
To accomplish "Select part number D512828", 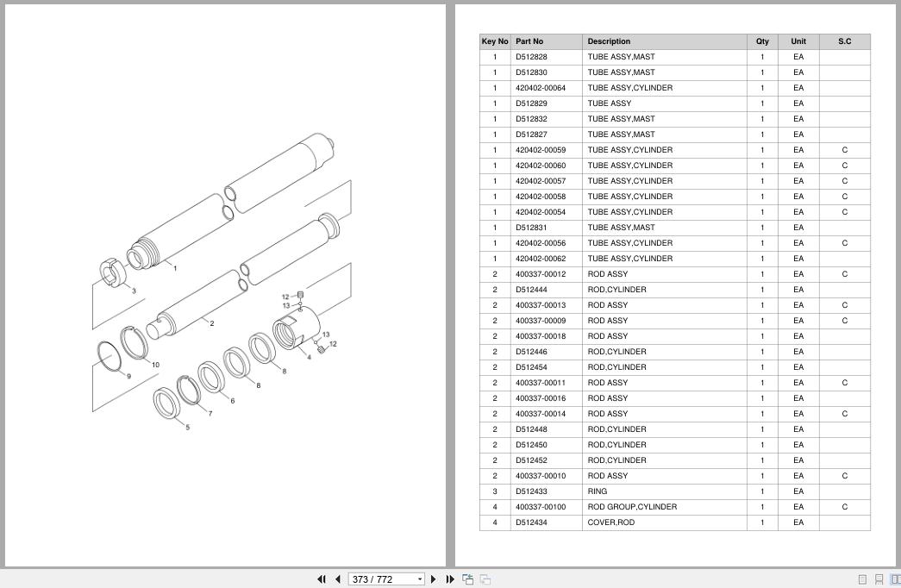I will click(x=531, y=57).
